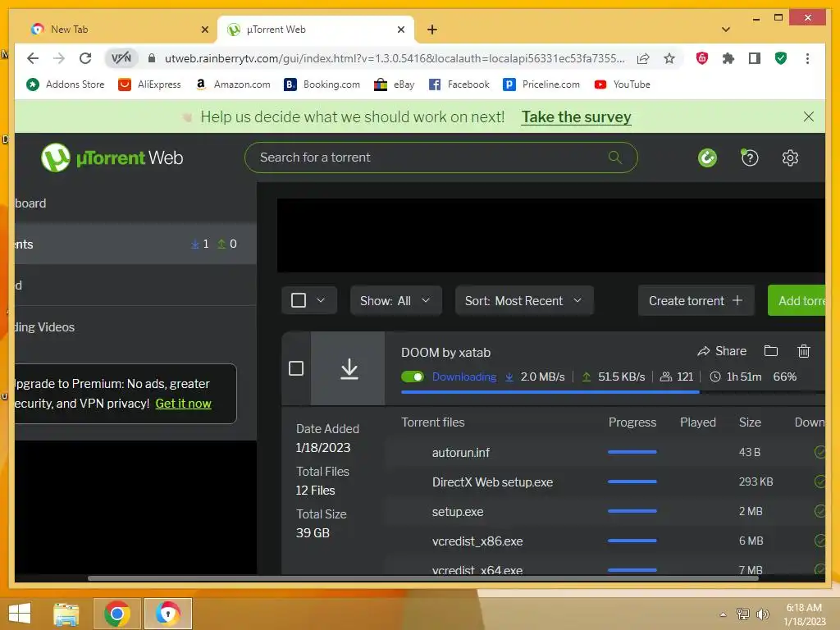The width and height of the screenshot is (840, 630).
Task: Open the red shield extension icon
Action: point(702,58)
